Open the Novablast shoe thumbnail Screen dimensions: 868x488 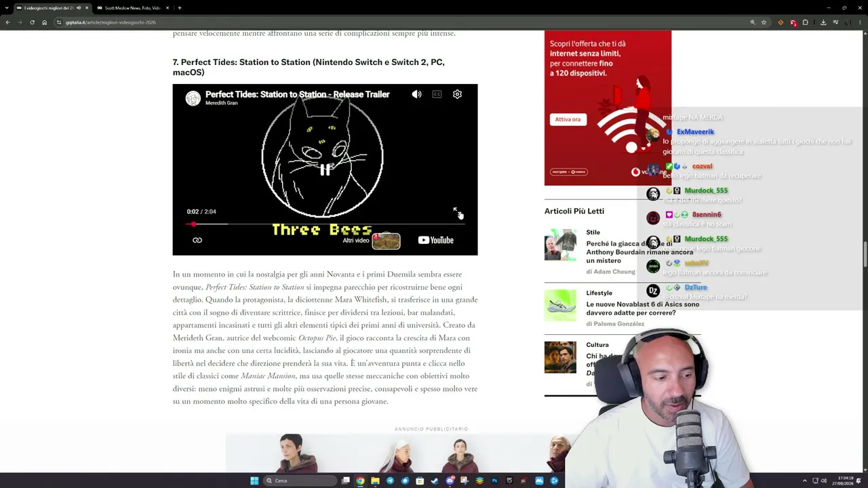560,305
